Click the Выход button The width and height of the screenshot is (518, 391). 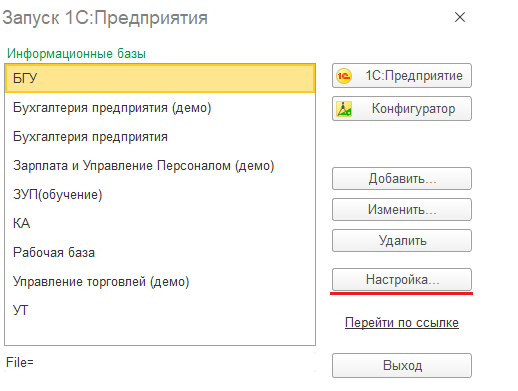point(402,365)
